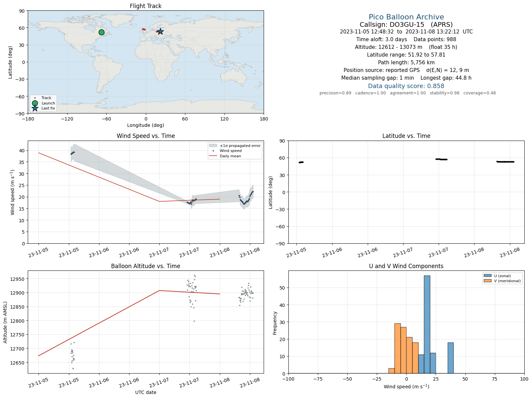Click the blue Last fix star on the map
532x398 pixels.
pyautogui.click(x=160, y=31)
